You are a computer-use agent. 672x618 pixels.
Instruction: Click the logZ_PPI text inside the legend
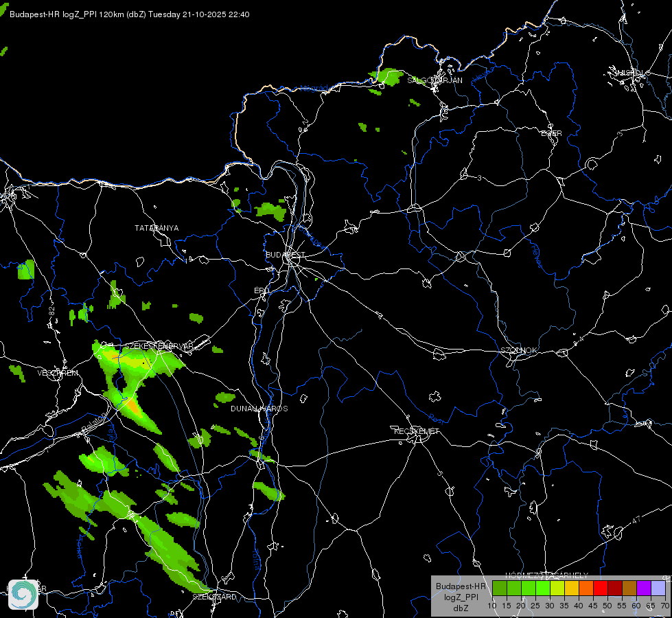pos(461,597)
